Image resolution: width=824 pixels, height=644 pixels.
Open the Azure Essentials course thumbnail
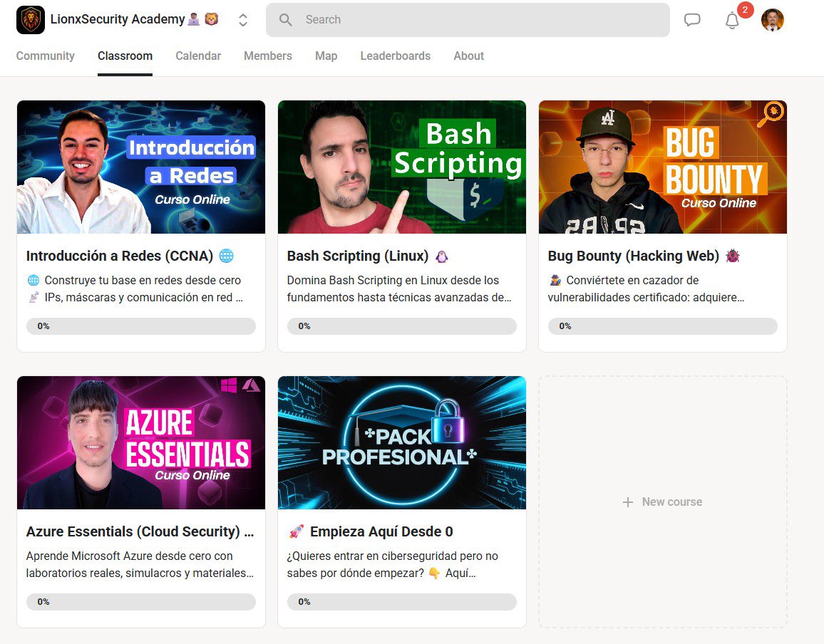(x=141, y=443)
